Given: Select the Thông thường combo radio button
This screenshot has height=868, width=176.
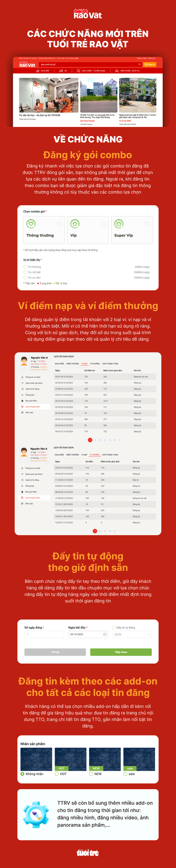Looking at the screenshot, I should (x=59, y=224).
